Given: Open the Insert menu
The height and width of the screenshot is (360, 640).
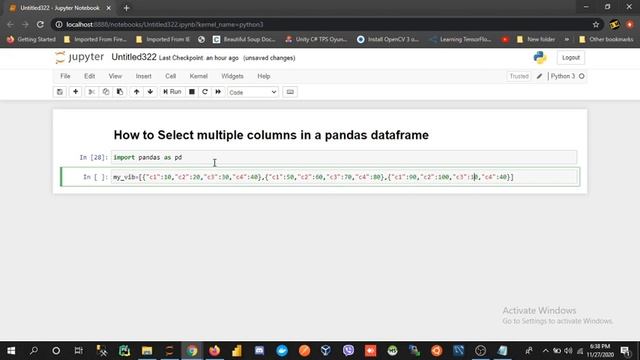Looking at the screenshot, I should pyautogui.click(x=143, y=76).
